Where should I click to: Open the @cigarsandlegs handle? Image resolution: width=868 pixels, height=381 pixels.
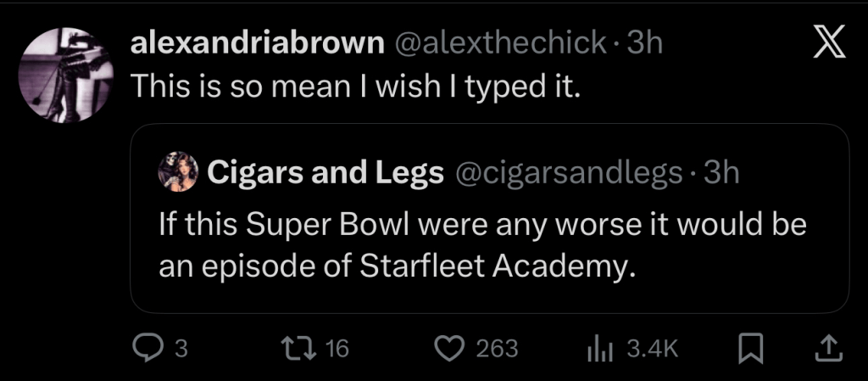coord(570,172)
